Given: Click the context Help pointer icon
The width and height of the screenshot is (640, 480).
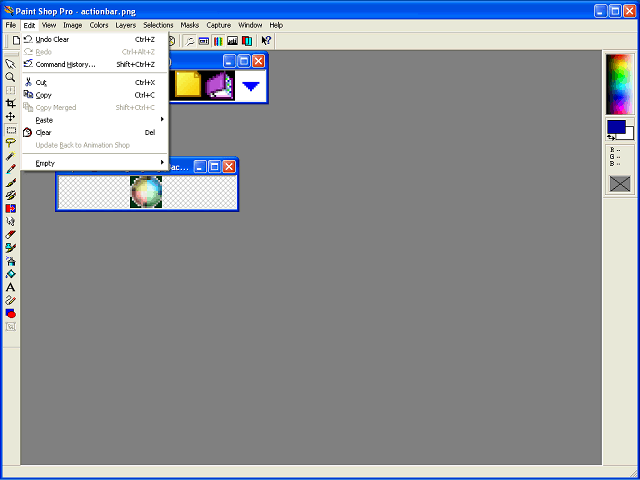Looking at the screenshot, I should click(266, 41).
